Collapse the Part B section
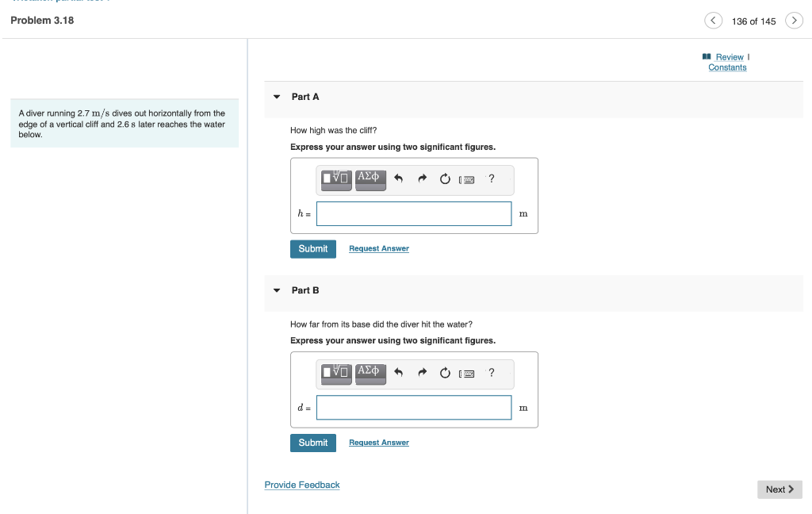 click(277, 290)
